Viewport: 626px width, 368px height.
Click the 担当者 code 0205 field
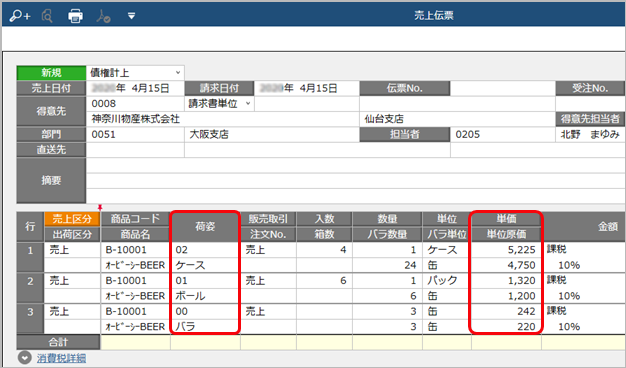pyautogui.click(x=502, y=135)
